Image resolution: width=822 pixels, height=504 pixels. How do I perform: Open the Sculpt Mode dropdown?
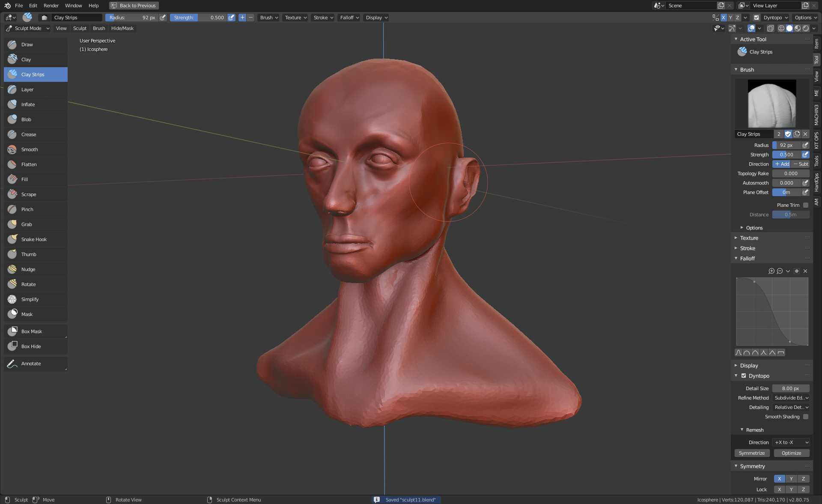[28, 28]
